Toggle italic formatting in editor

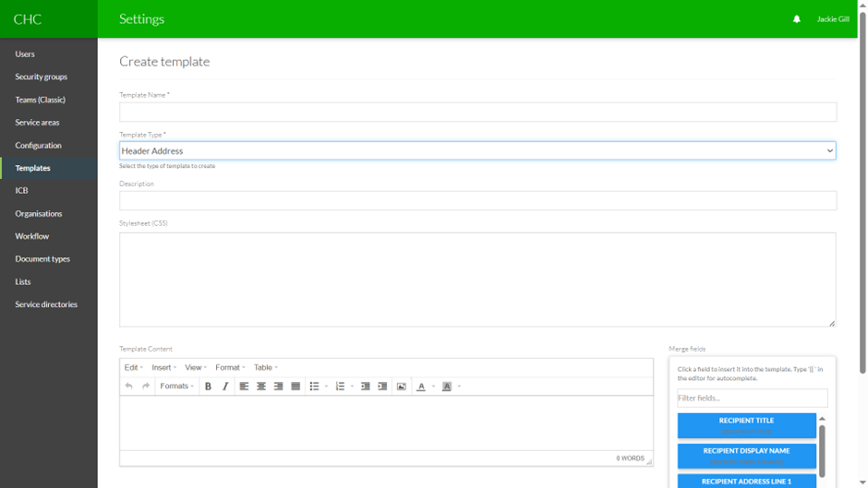coord(225,387)
